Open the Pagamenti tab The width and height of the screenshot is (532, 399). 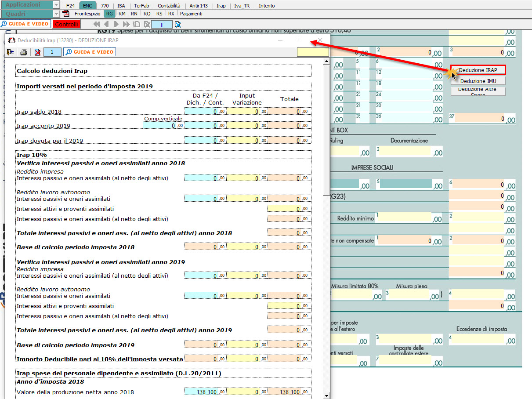click(191, 14)
